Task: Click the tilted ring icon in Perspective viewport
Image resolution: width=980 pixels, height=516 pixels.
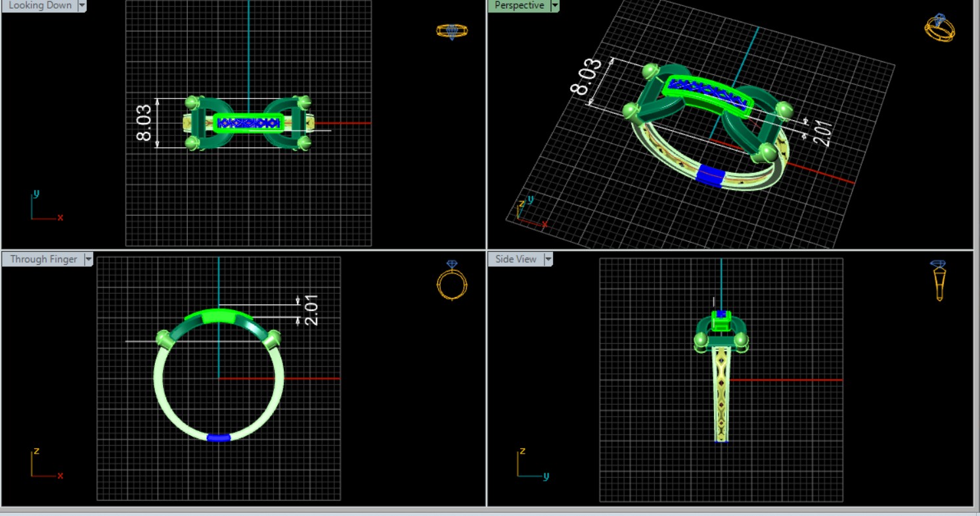Action: pos(939,28)
